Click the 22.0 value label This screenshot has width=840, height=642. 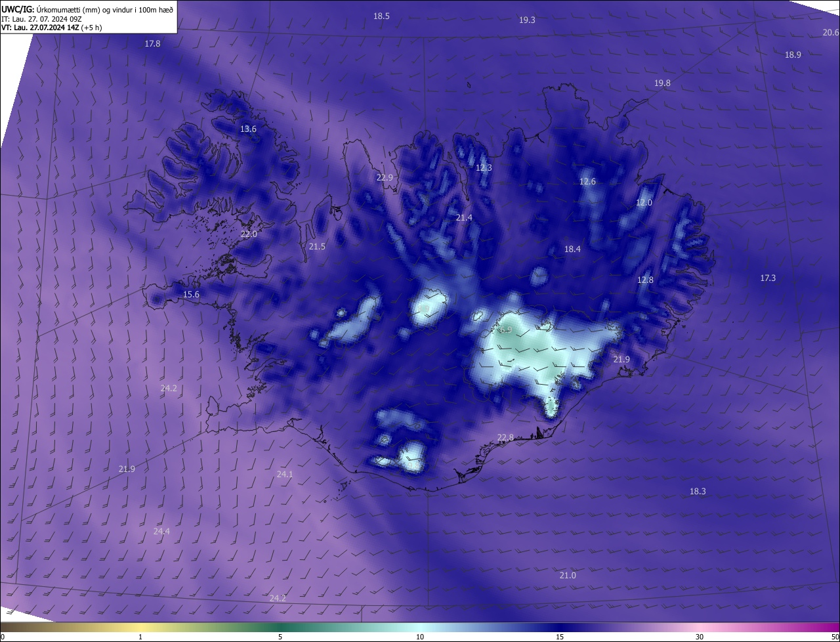click(249, 234)
